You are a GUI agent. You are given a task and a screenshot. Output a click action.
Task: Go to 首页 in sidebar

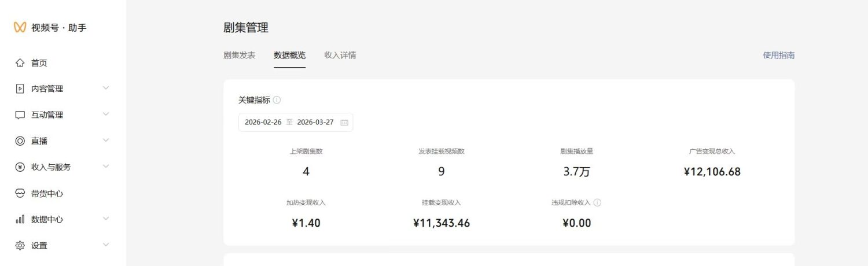[39, 63]
